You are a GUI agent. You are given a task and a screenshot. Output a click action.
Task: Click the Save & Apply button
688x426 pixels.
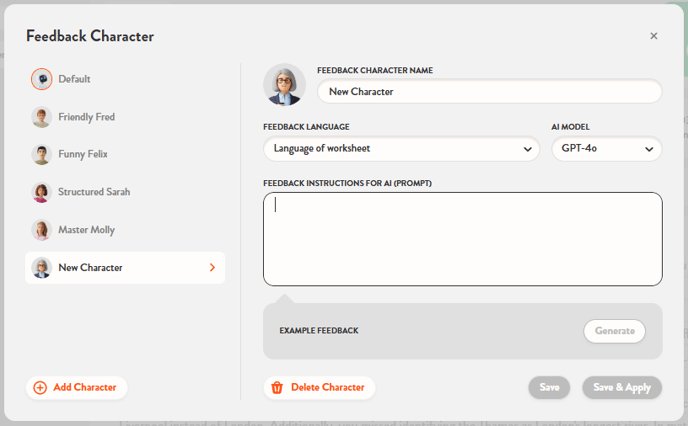click(621, 388)
